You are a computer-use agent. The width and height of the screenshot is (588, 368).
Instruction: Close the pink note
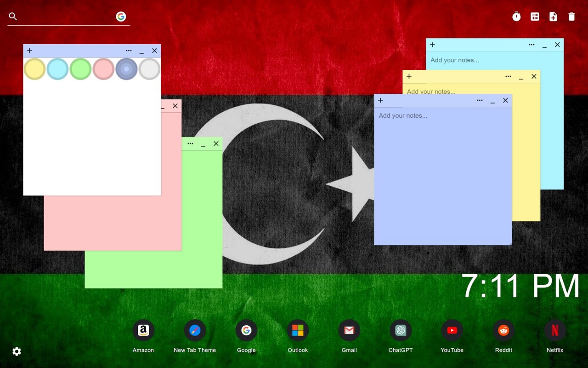tap(175, 106)
